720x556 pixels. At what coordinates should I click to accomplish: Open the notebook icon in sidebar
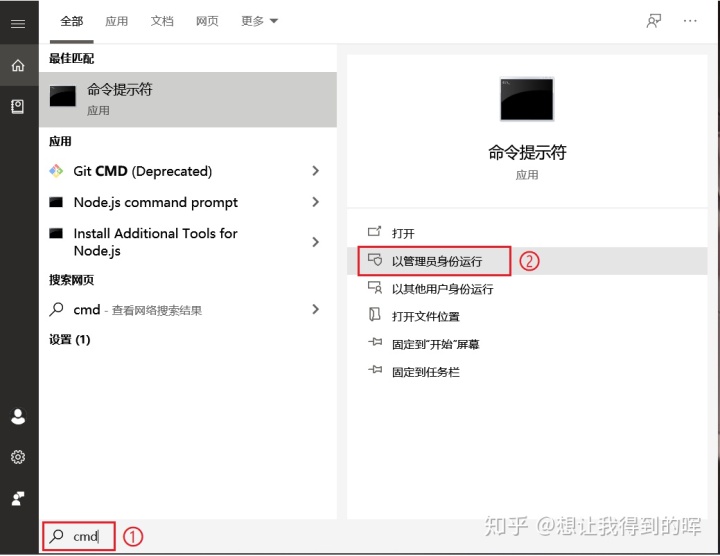(x=18, y=107)
